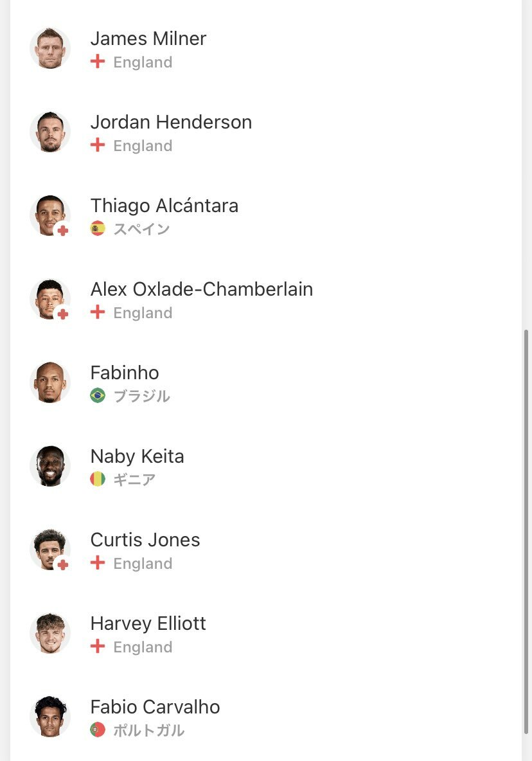532x761 pixels.
Task: Select the Brazil flag icon under Fabinho
Action: pyautogui.click(x=98, y=395)
